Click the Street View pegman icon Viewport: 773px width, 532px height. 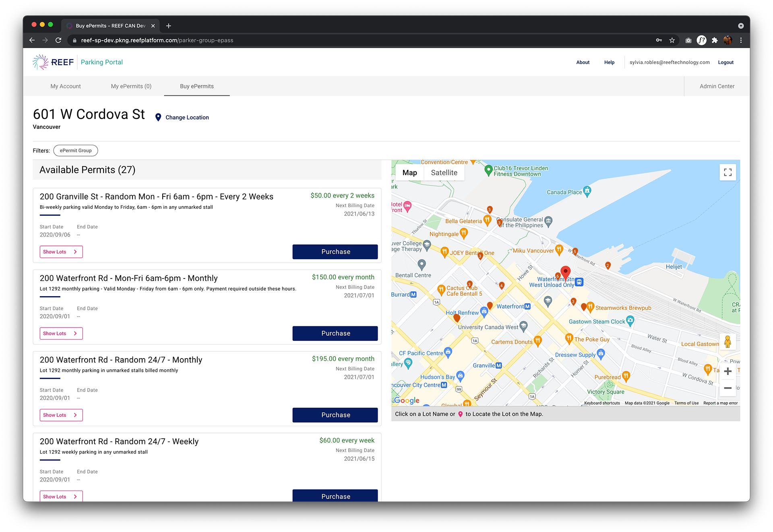pos(728,342)
